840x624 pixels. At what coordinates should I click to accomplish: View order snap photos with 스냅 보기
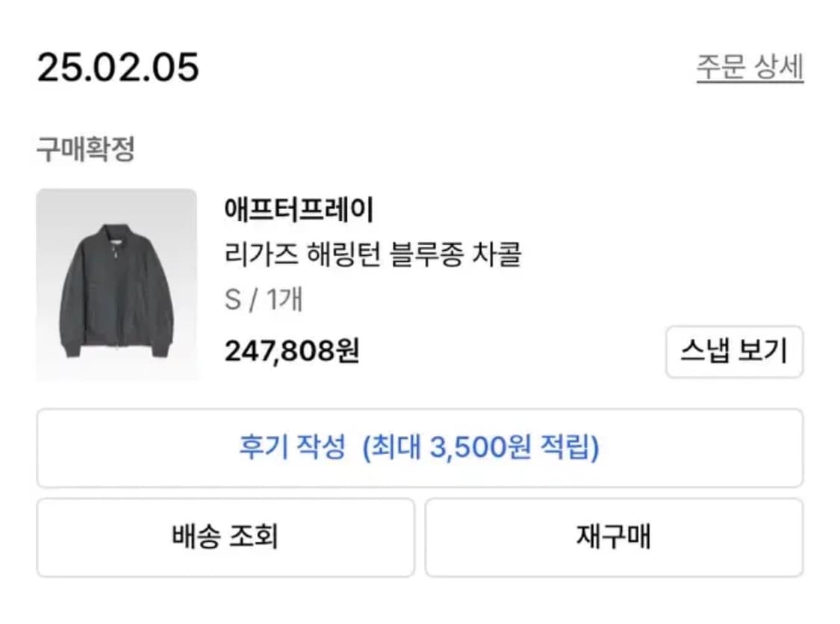[x=735, y=352]
